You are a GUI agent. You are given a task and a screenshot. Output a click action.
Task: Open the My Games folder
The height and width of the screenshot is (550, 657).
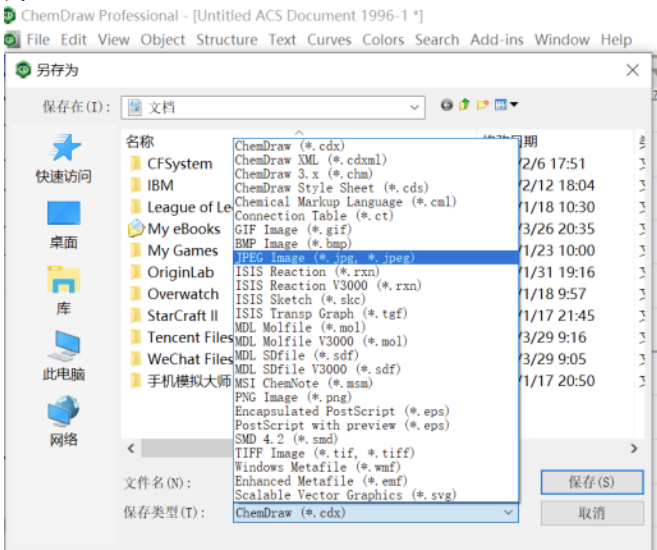(x=173, y=251)
